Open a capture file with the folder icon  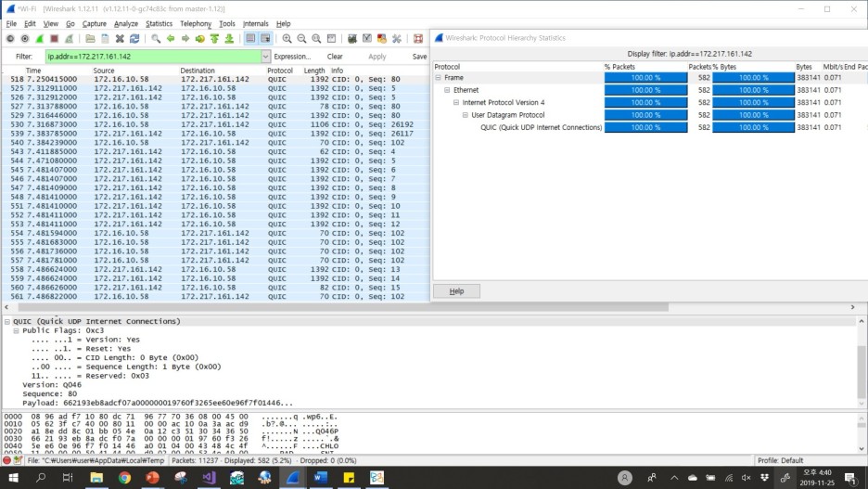(90, 38)
